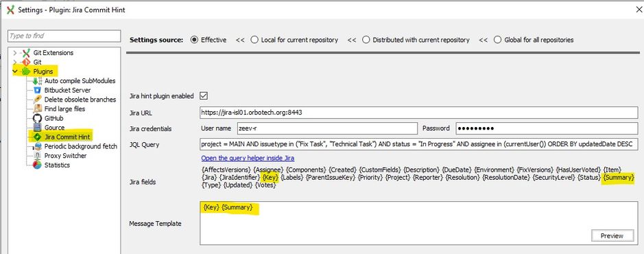
Task: Open Auto compile SubModules plugin
Action: 80,81
